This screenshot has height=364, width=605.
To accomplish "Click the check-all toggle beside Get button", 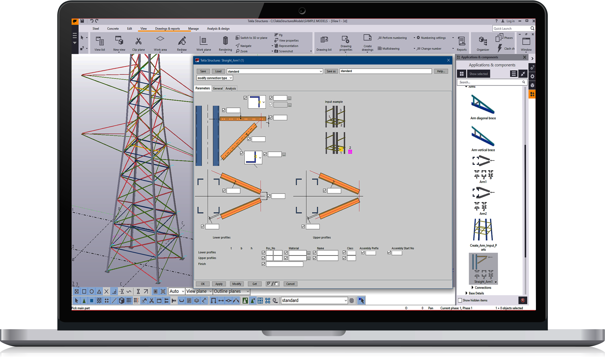I will pyautogui.click(x=272, y=284).
